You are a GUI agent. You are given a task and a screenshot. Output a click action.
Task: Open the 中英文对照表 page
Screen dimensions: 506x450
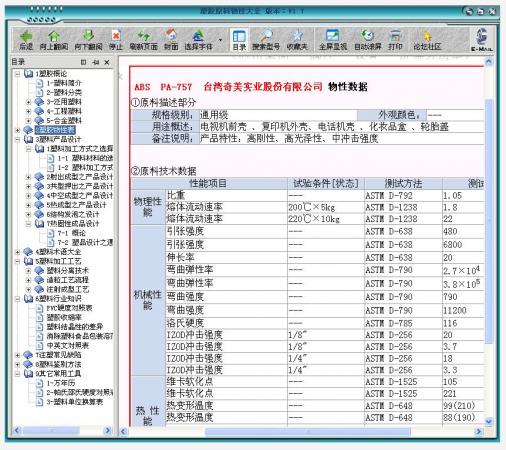click(x=68, y=345)
